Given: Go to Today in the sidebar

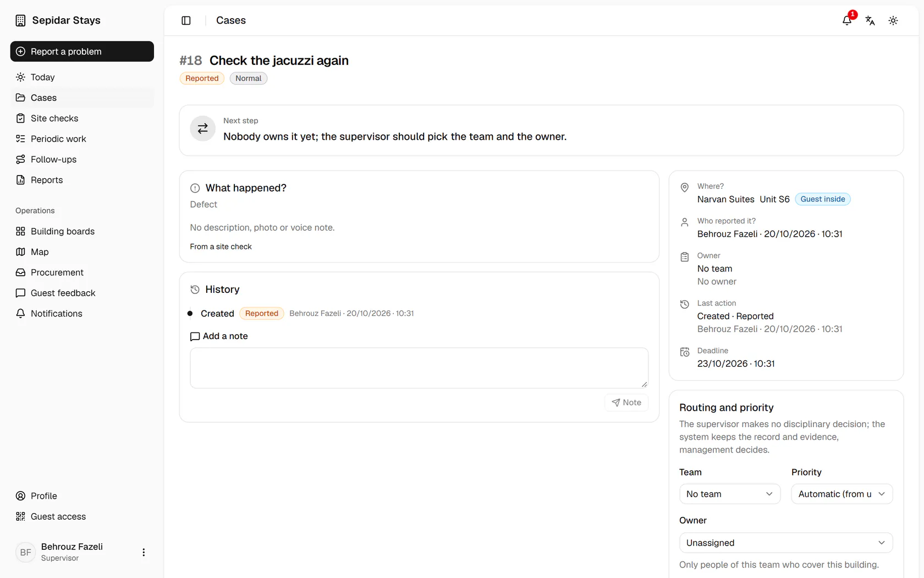Looking at the screenshot, I should point(82,77).
